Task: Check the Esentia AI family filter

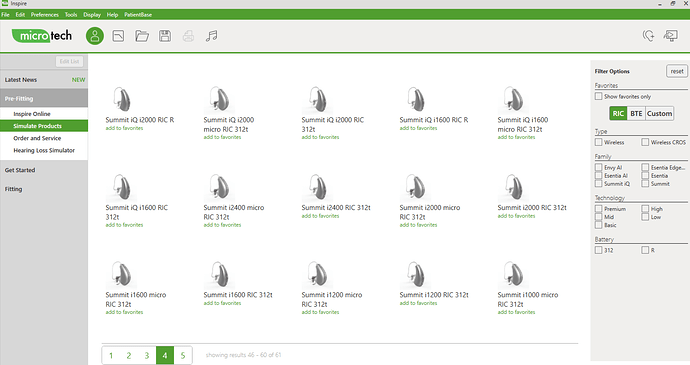Action: coord(598,175)
